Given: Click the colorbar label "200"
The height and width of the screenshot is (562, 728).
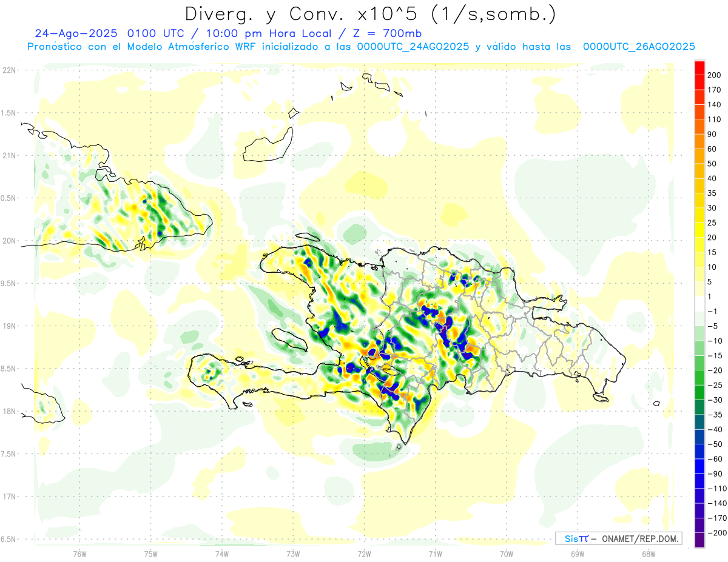Looking at the screenshot, I should coord(715,75).
